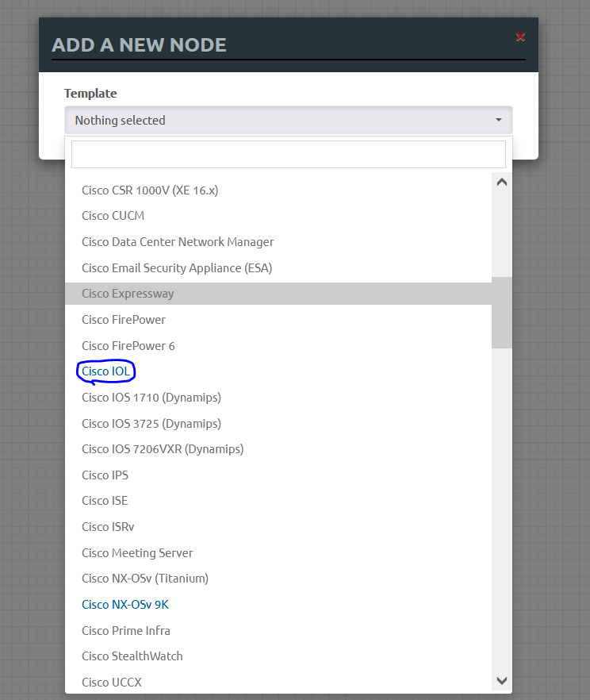
Task: Select the highlighted Cisco Expressway entry
Action: point(278,294)
